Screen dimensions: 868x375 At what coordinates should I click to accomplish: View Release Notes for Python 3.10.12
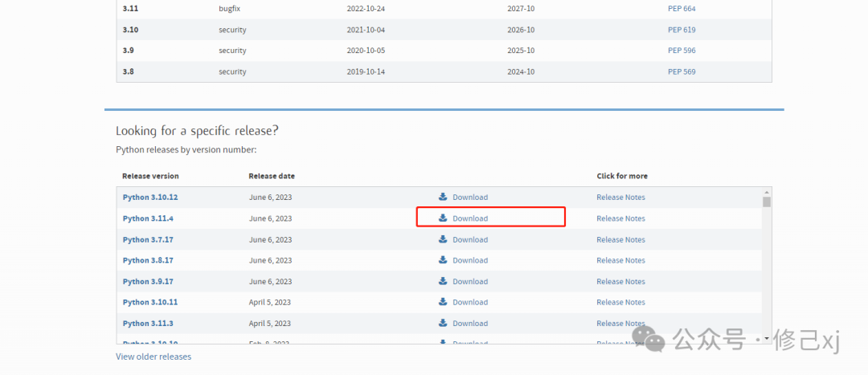(620, 198)
